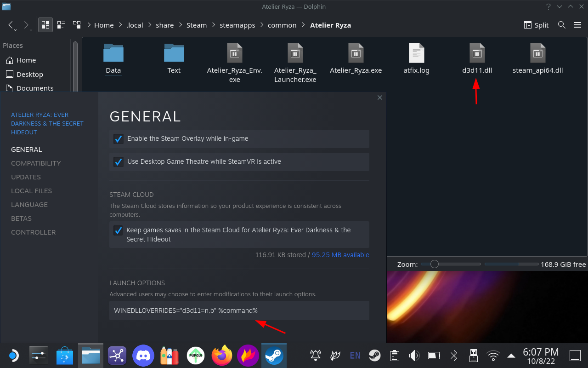Select the Text folder

click(x=174, y=58)
